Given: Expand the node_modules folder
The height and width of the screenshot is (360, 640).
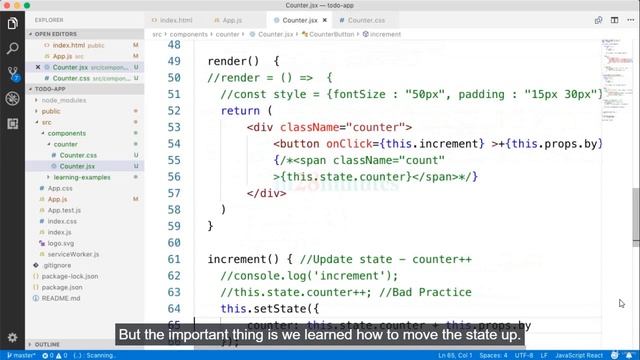Looking at the screenshot, I should click(64, 100).
